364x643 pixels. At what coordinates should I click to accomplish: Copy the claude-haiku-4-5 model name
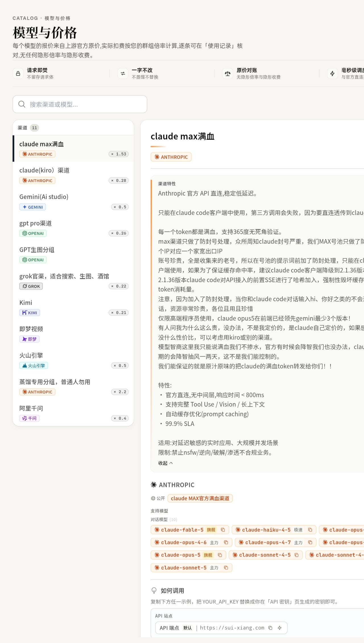(x=310, y=530)
